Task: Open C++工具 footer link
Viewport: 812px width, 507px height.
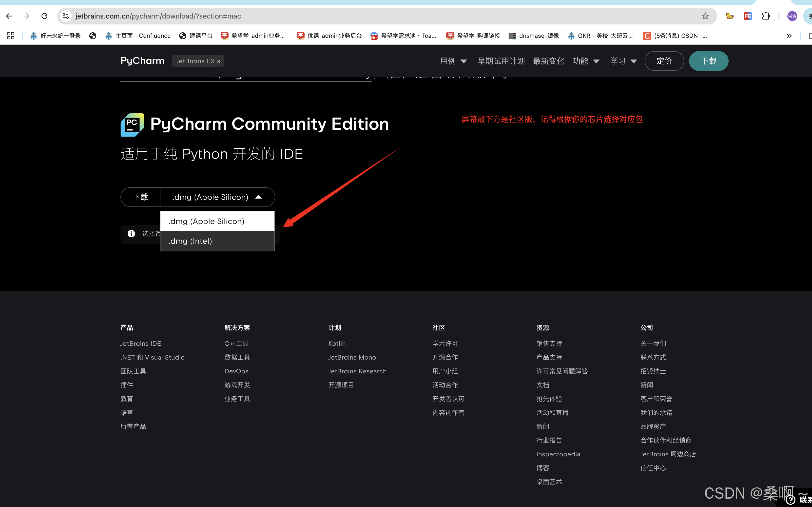Action: point(236,343)
